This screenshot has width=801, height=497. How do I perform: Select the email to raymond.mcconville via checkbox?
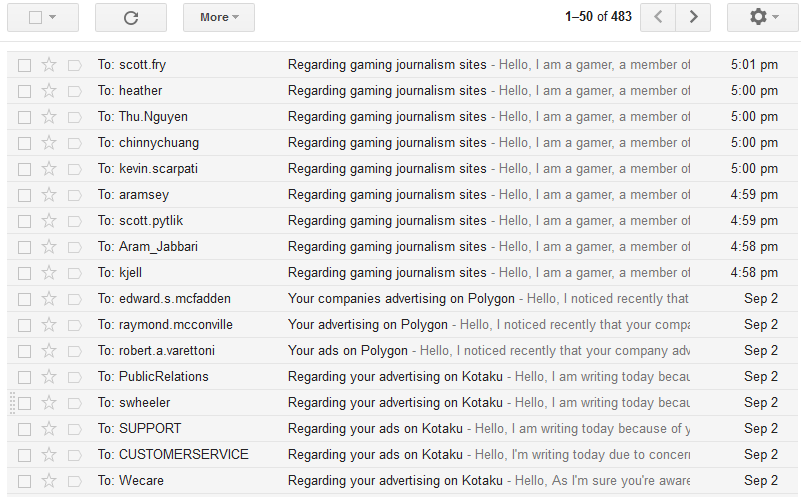[24, 325]
